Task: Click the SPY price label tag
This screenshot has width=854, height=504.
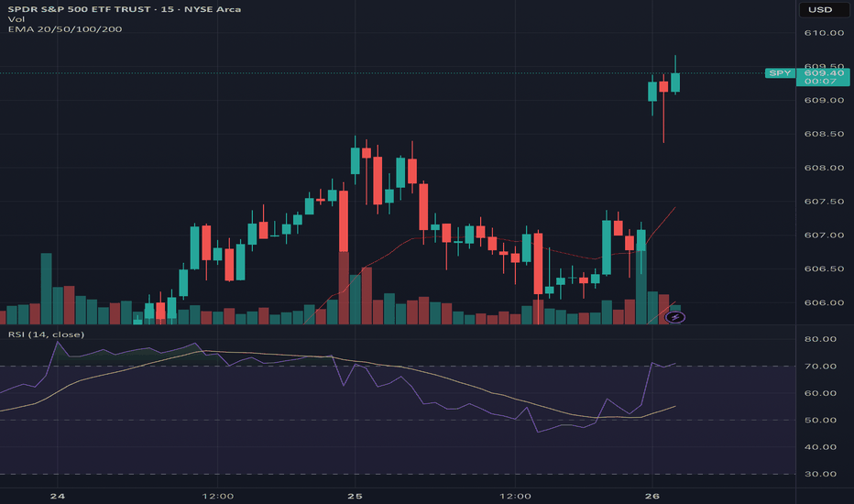Action: [780, 73]
